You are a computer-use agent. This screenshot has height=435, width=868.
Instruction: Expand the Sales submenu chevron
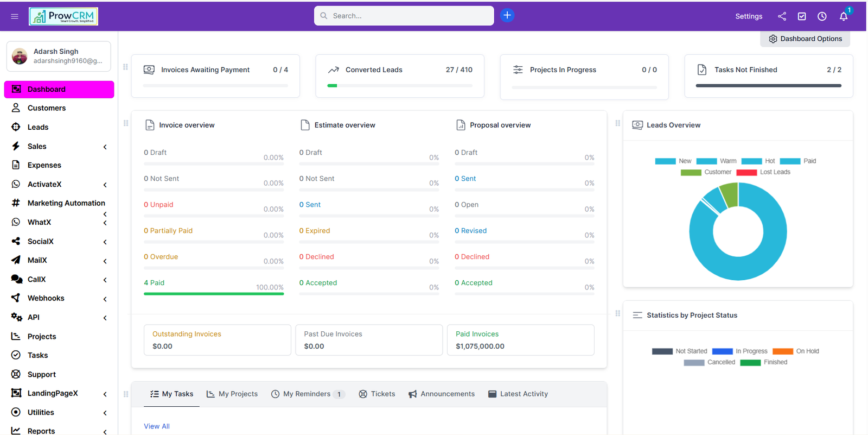pos(105,147)
